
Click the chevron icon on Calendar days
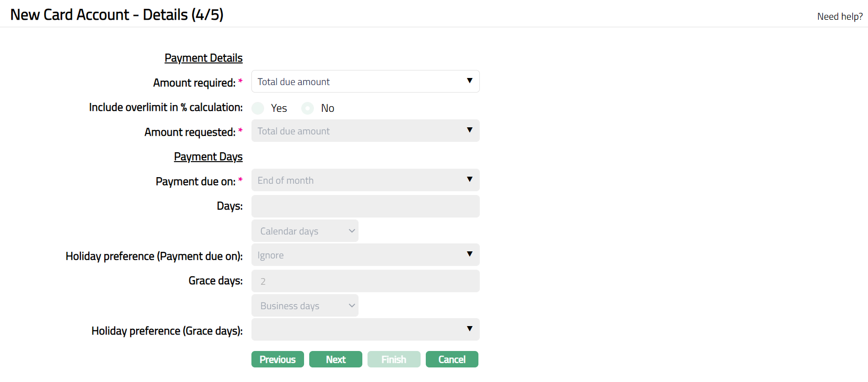[x=352, y=231]
